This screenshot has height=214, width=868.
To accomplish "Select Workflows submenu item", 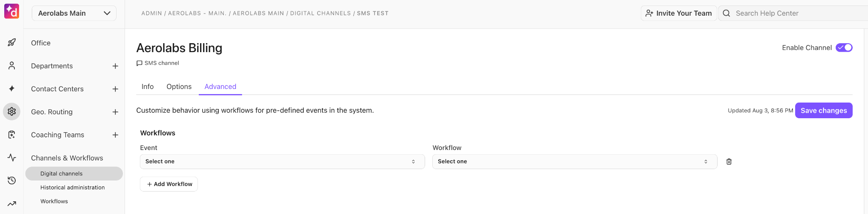I will pos(54,201).
